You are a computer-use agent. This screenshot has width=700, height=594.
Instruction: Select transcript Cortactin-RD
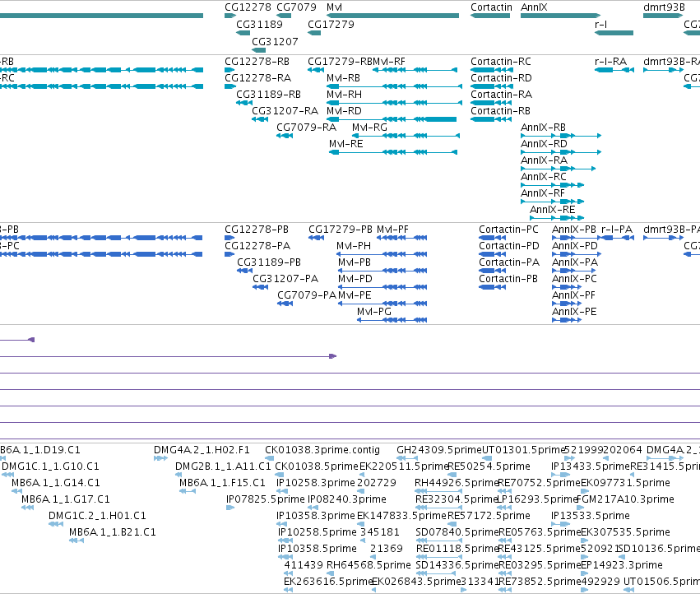click(x=501, y=77)
